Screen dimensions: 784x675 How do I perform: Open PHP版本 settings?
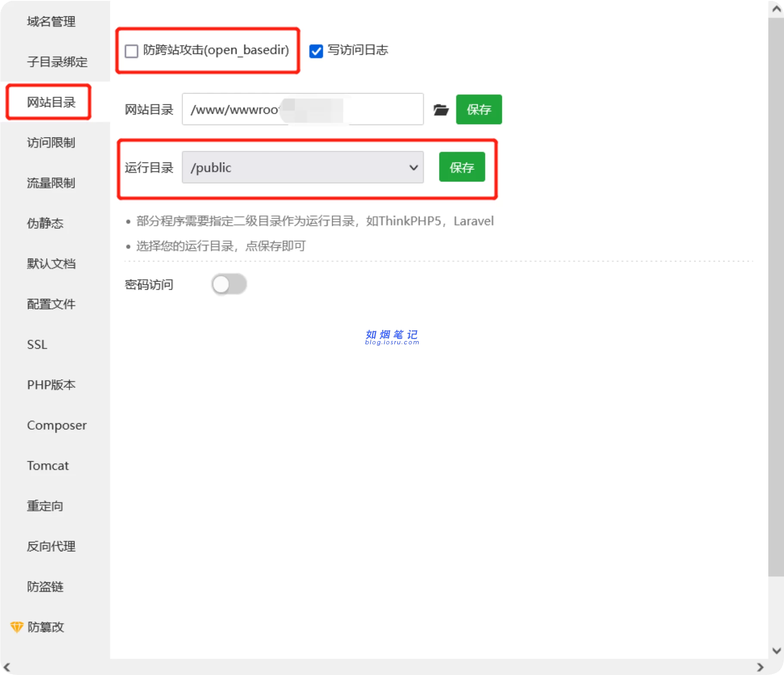coord(51,385)
